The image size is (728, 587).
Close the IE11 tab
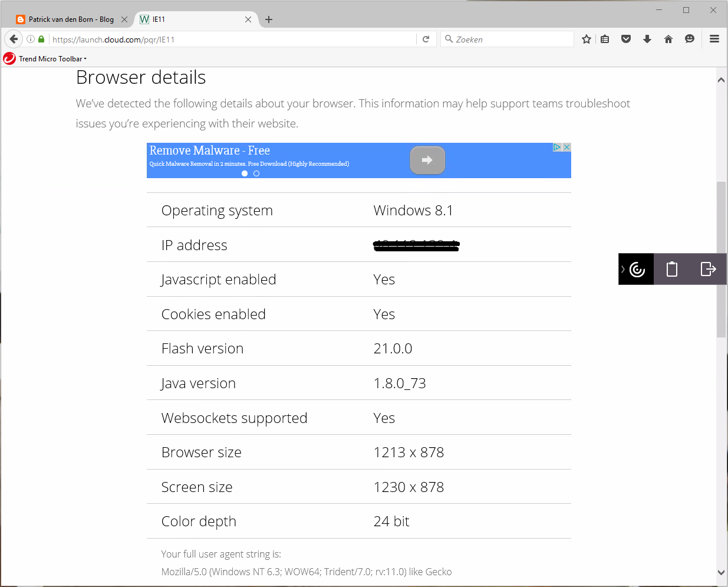(x=248, y=19)
